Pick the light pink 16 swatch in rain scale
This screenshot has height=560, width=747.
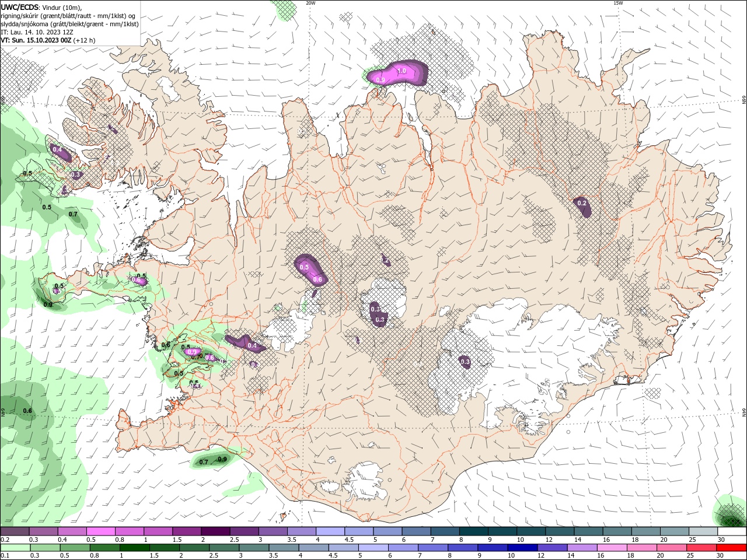(x=612, y=548)
